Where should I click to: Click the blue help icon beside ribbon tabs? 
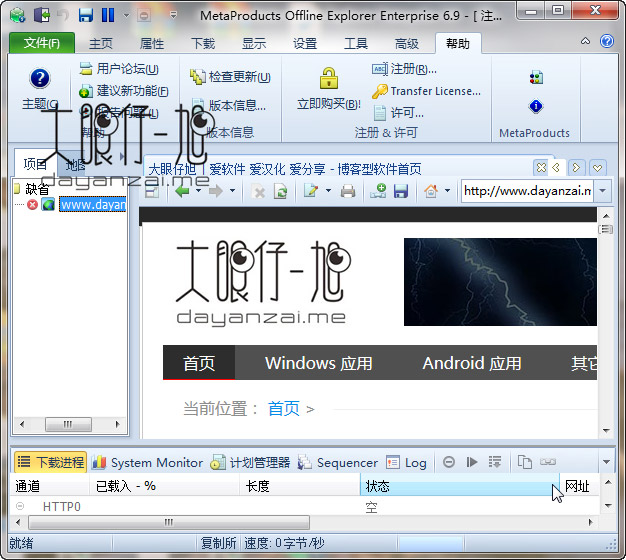607,41
